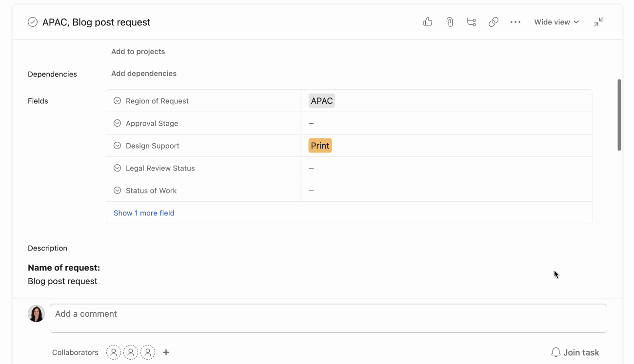Copy the task link icon
634x364 pixels.
[x=493, y=22]
